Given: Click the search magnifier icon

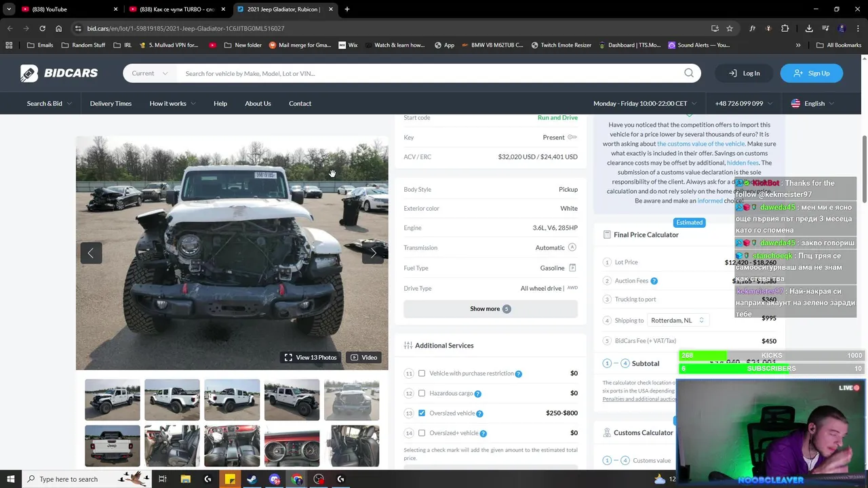Looking at the screenshot, I should tap(688, 73).
